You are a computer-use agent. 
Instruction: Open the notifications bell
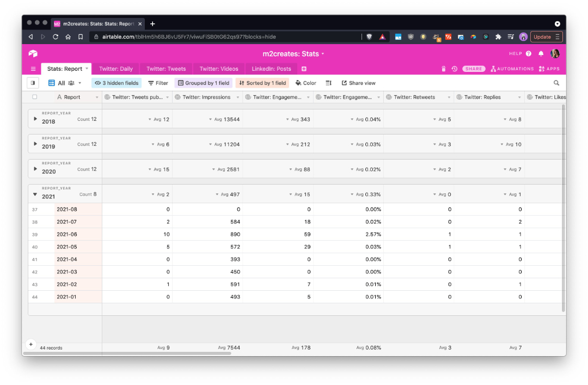(541, 54)
